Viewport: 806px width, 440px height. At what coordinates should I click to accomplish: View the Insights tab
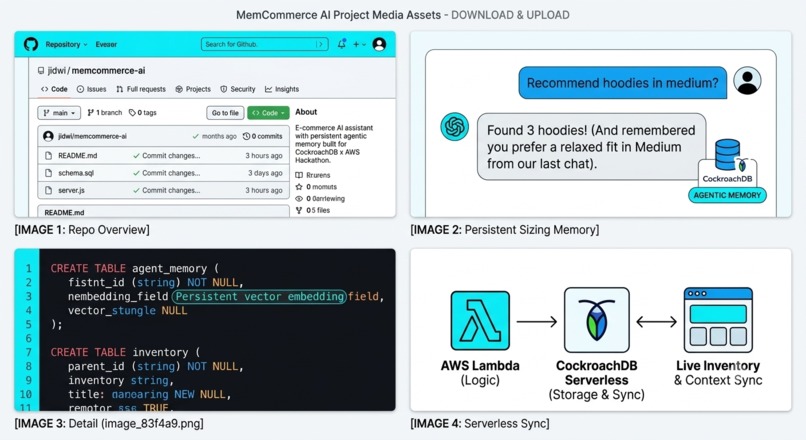coord(282,89)
